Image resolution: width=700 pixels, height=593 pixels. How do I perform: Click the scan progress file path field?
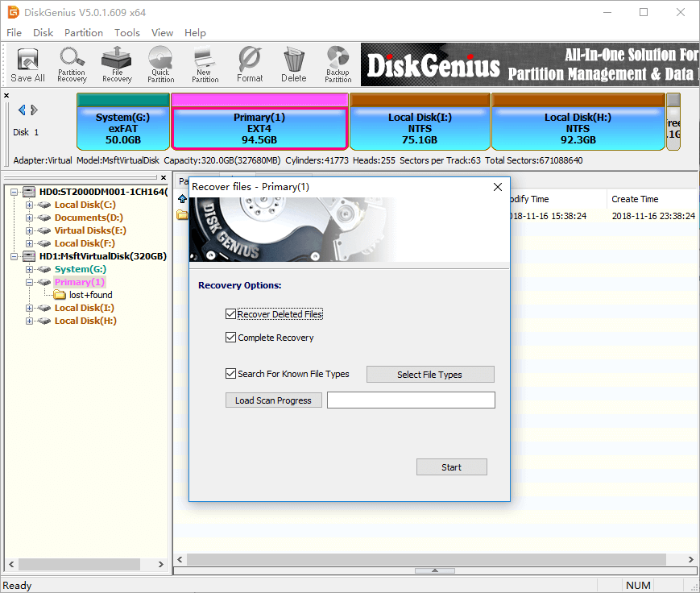[411, 400]
